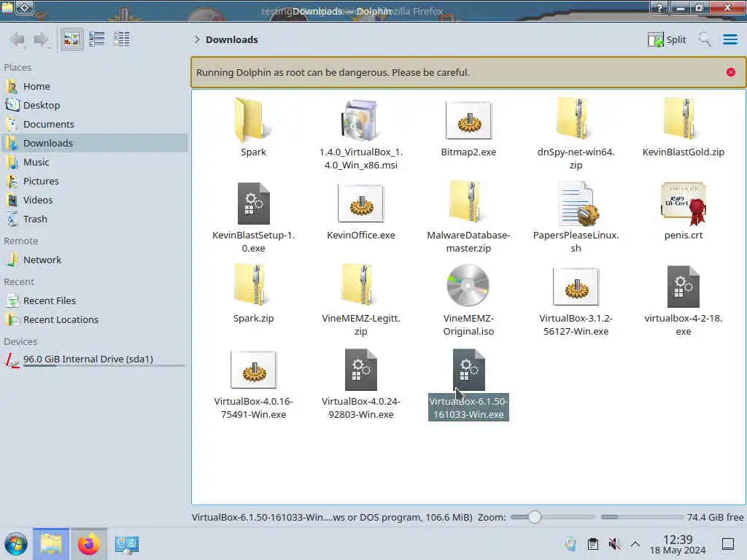Open Desktop in Places
747x560 pixels.
coord(95,105)
